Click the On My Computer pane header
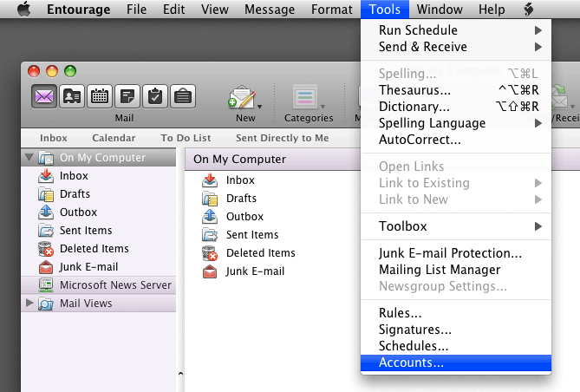Viewport: 580px width, 392px height. click(272, 160)
